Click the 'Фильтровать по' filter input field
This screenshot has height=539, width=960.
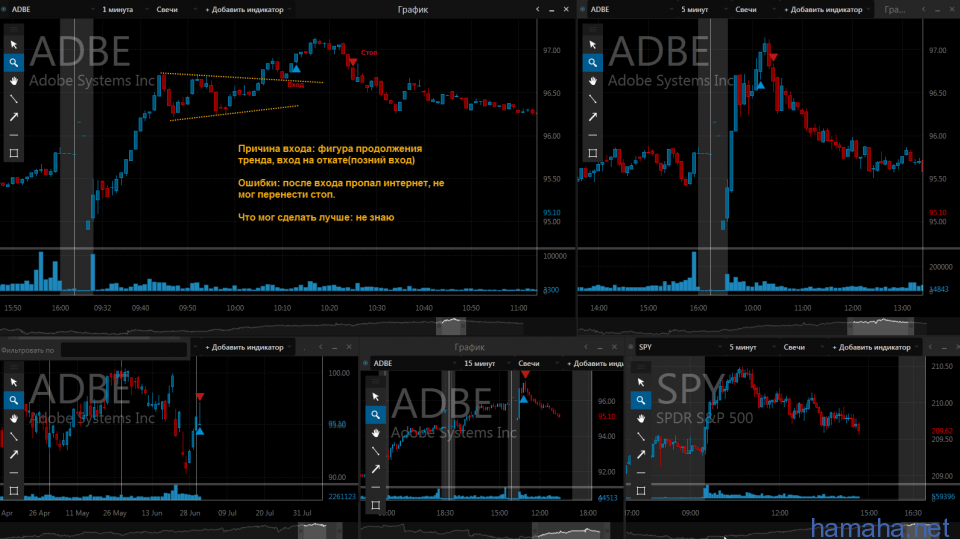124,350
